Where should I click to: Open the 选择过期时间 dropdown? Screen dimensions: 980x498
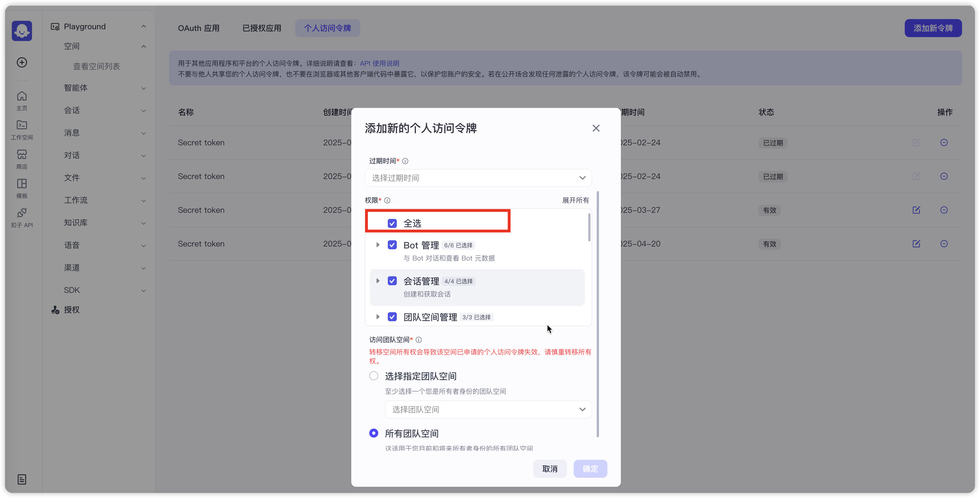tap(478, 178)
